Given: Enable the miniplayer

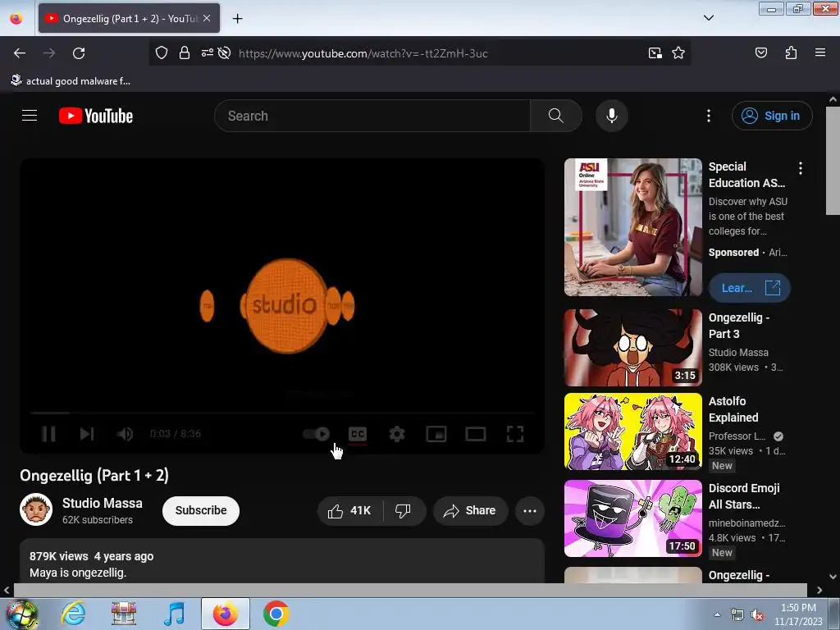Looking at the screenshot, I should tap(436, 434).
